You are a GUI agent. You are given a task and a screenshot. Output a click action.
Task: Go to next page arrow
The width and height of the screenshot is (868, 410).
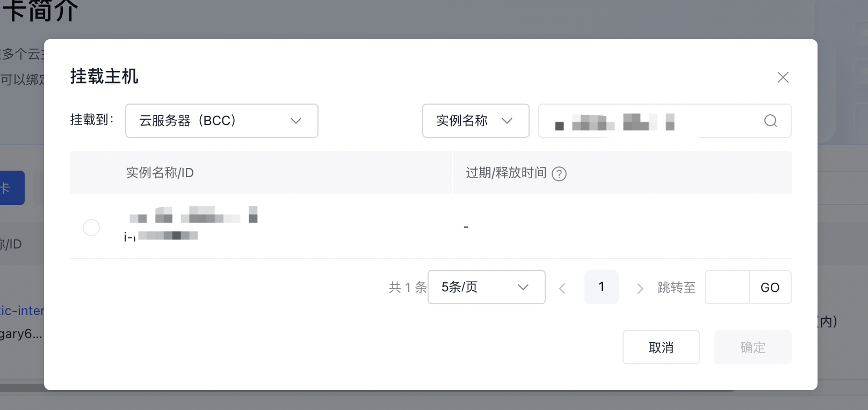pos(640,288)
